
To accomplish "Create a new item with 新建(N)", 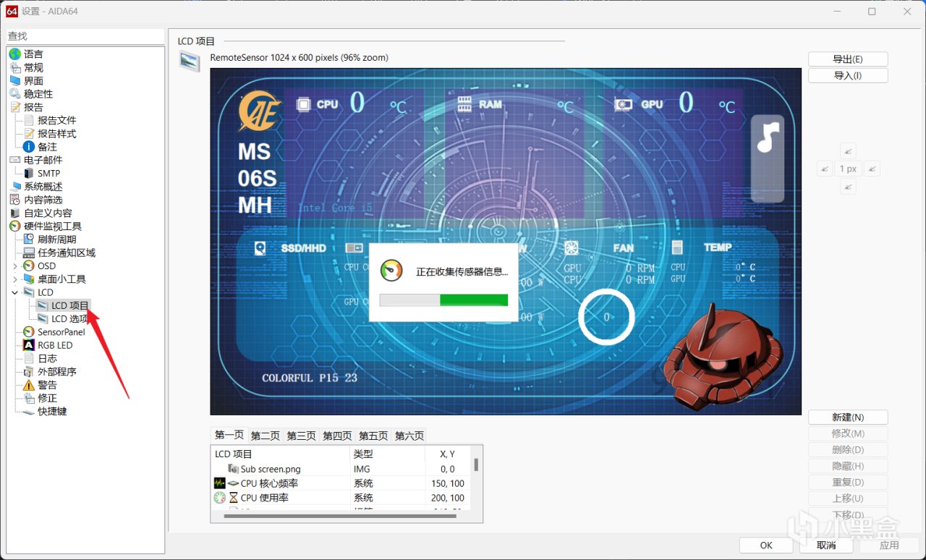I will pos(848,417).
